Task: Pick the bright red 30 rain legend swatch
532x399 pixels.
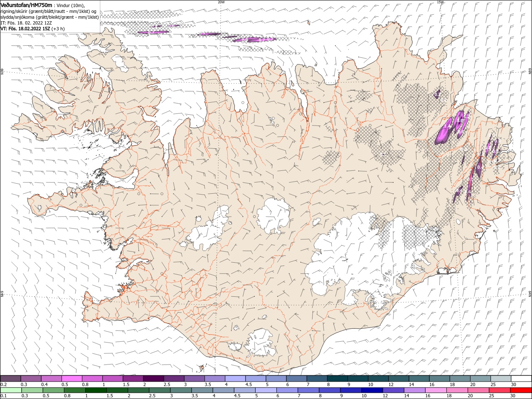Action: click(x=521, y=390)
